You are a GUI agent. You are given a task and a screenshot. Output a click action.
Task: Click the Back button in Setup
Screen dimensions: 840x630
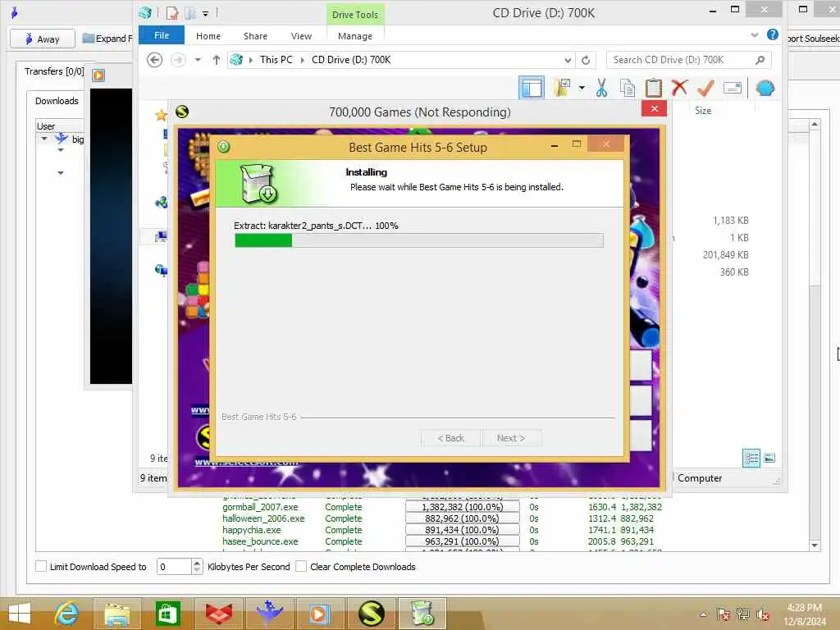point(450,438)
